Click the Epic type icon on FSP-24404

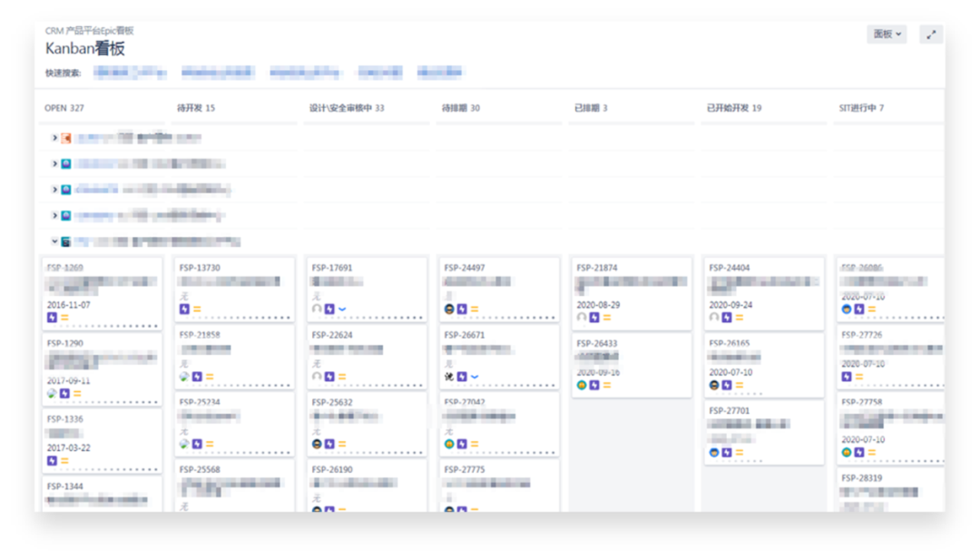pos(727,318)
